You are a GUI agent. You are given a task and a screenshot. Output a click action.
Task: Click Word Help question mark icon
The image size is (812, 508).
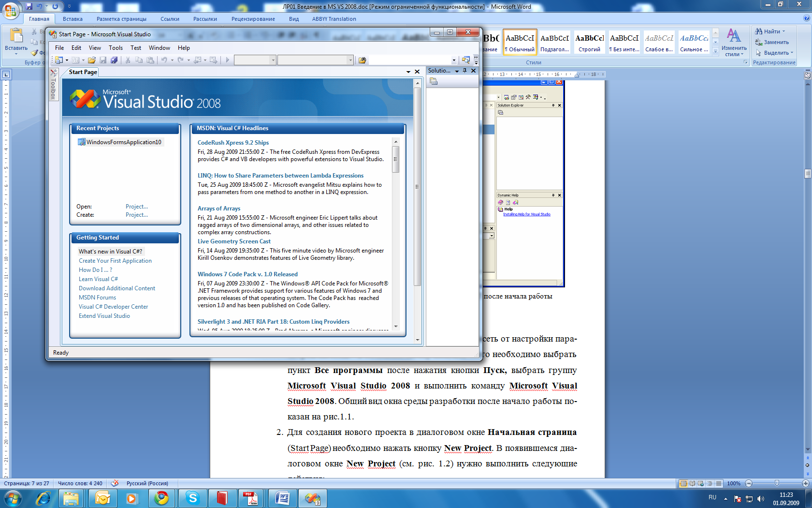pyautogui.click(x=806, y=18)
